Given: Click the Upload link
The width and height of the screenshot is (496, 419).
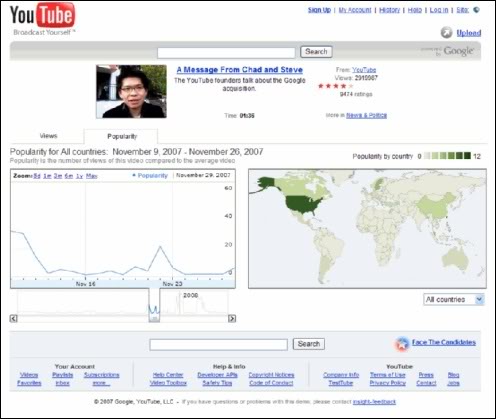Looking at the screenshot, I should pyautogui.click(x=469, y=33).
